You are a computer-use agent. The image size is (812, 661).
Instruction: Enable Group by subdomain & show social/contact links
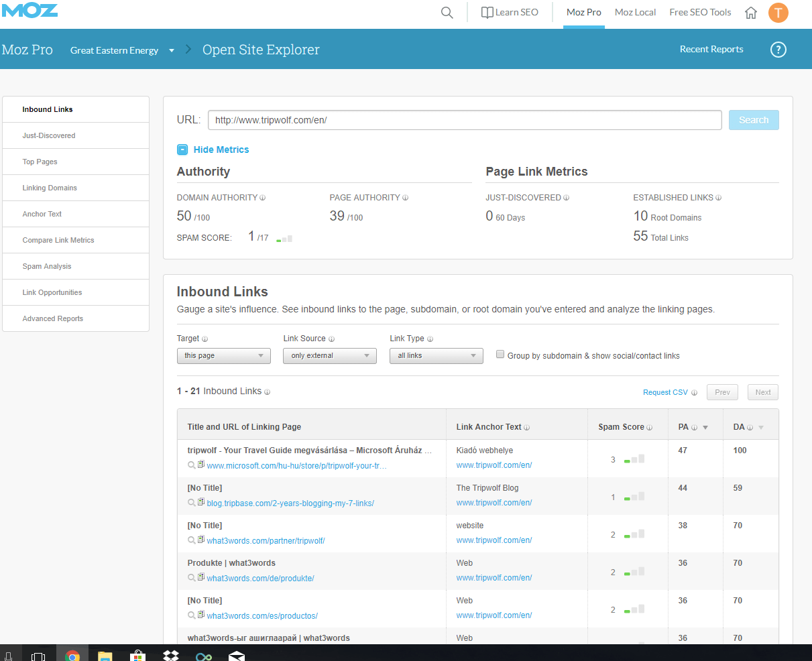tap(500, 353)
